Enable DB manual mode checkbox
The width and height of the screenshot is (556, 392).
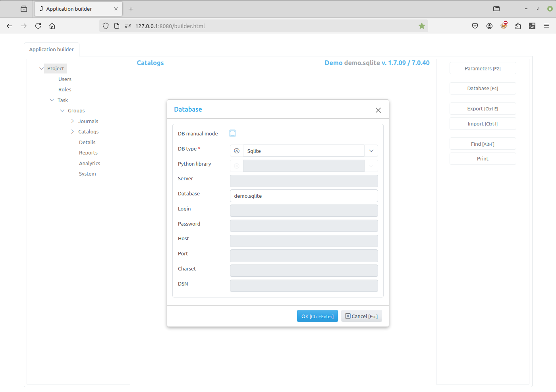pos(233,133)
